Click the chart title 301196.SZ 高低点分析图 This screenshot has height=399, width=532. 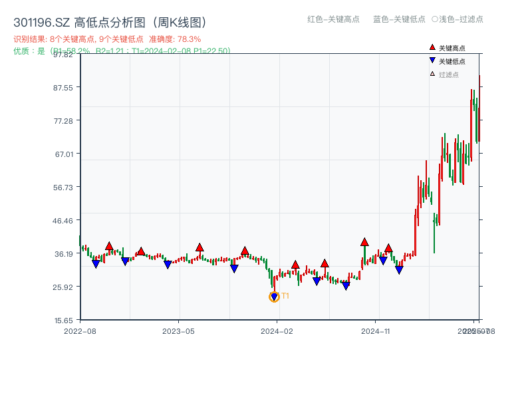[110, 23]
